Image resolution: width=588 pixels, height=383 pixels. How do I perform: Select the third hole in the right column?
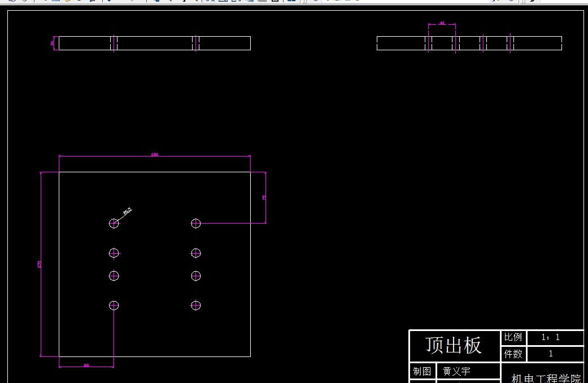(196, 276)
